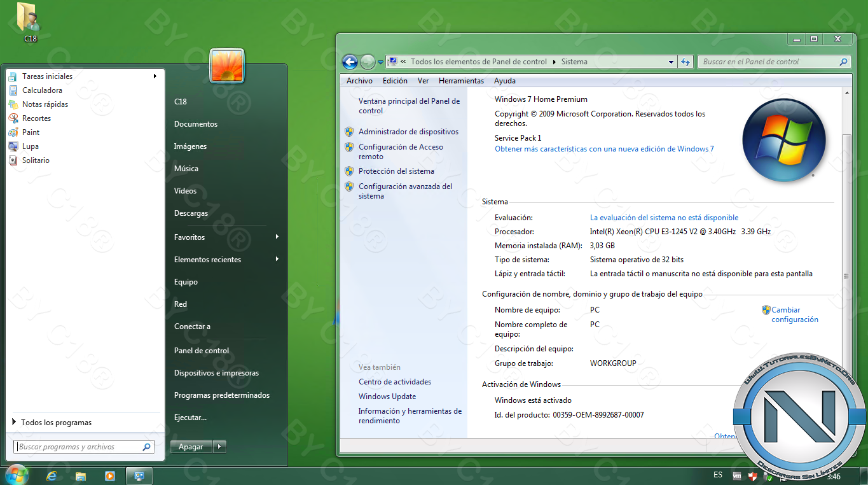This screenshot has width=868, height=485.
Task: Select Ejecutar... in Start menu
Action: (x=190, y=418)
